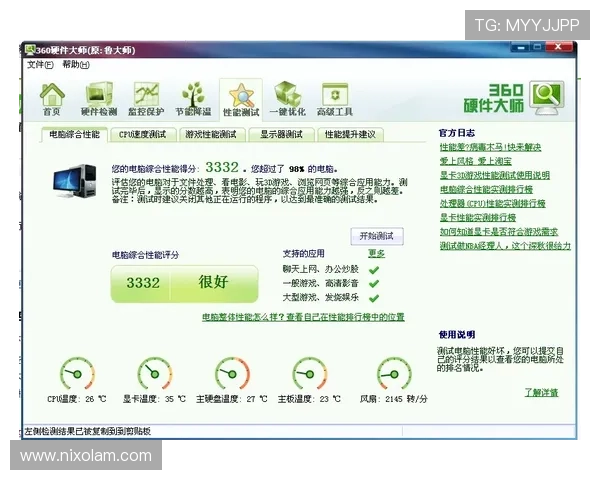Click the 支持的应用 label
The height and width of the screenshot is (480, 600).
click(x=303, y=253)
